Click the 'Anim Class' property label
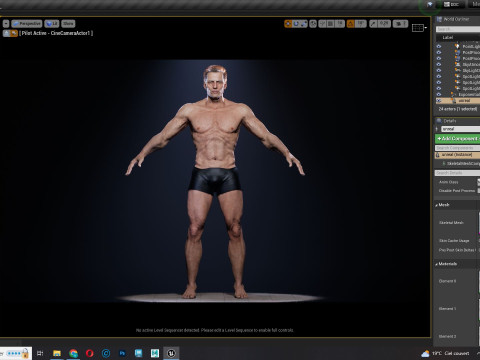 pyautogui.click(x=449, y=182)
